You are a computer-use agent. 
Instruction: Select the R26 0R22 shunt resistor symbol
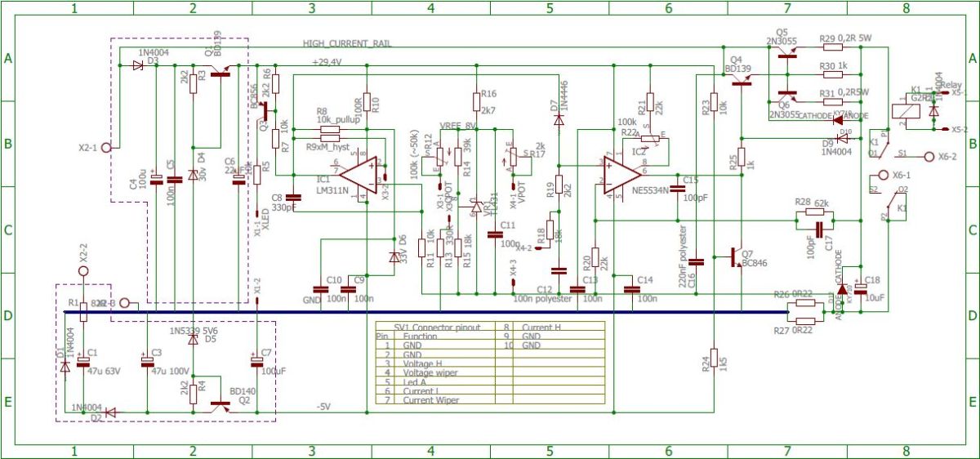805,303
